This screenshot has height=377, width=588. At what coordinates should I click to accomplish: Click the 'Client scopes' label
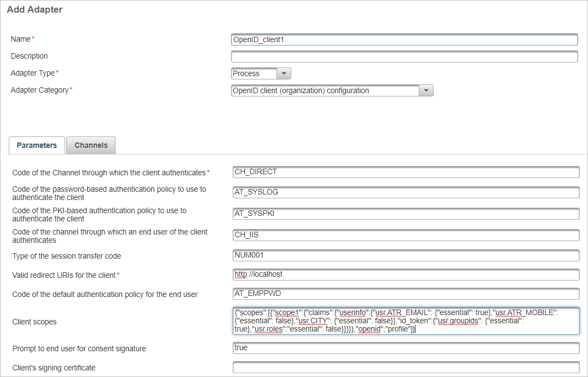pos(34,322)
